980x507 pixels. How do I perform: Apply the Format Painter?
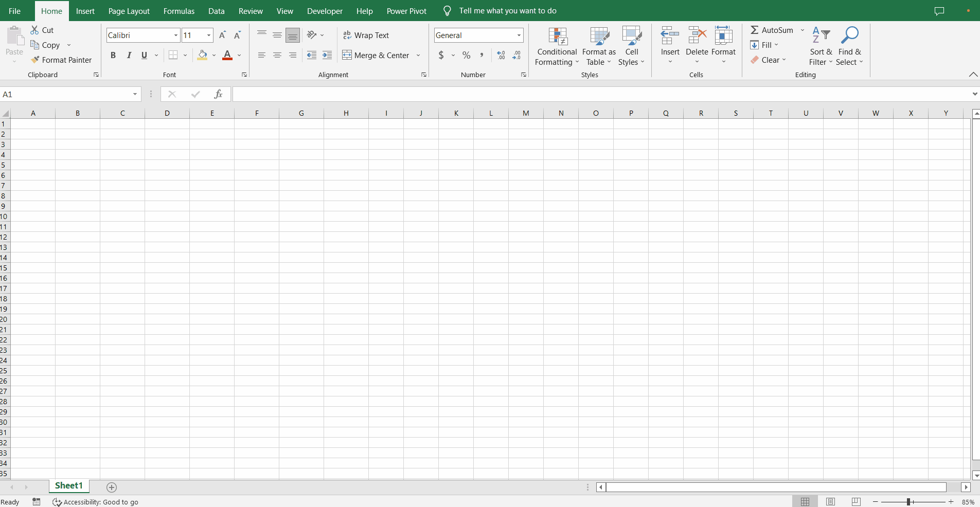(62, 60)
